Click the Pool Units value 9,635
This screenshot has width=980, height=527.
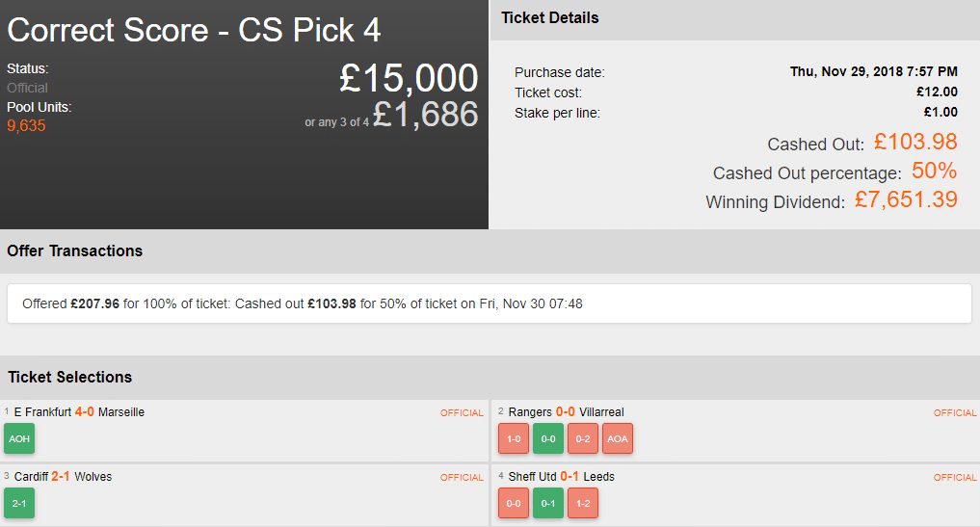click(x=26, y=126)
